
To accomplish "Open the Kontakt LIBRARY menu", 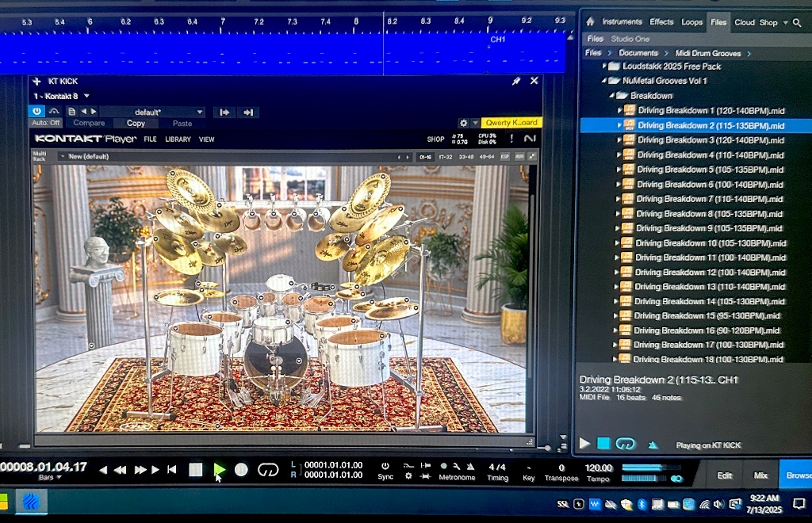I will pos(178,139).
